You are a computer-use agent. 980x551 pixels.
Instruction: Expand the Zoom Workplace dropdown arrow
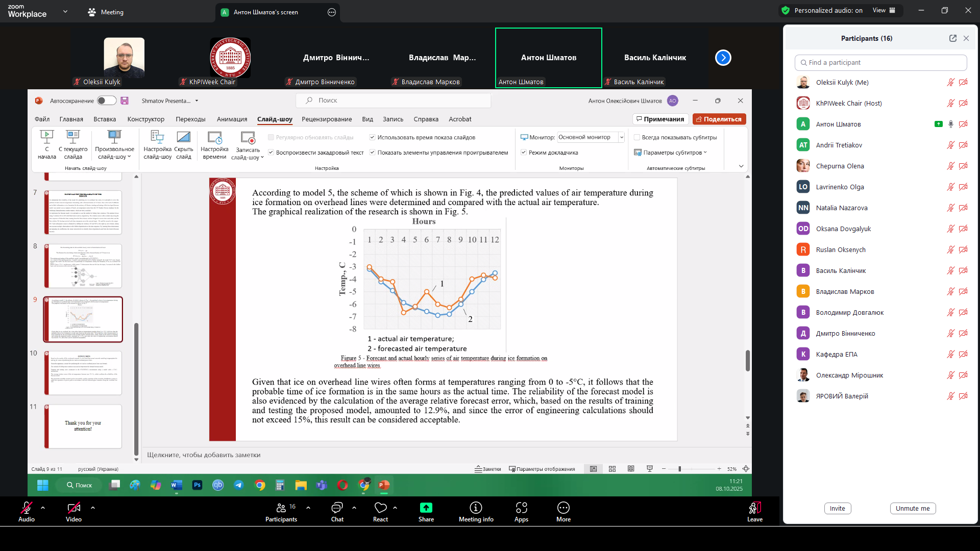(65, 11)
